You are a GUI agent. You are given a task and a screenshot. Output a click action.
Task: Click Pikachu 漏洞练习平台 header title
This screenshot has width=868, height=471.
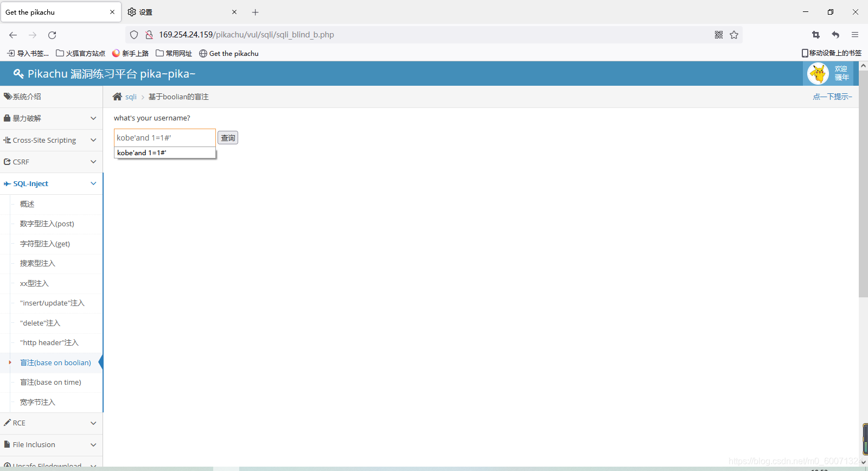111,74
